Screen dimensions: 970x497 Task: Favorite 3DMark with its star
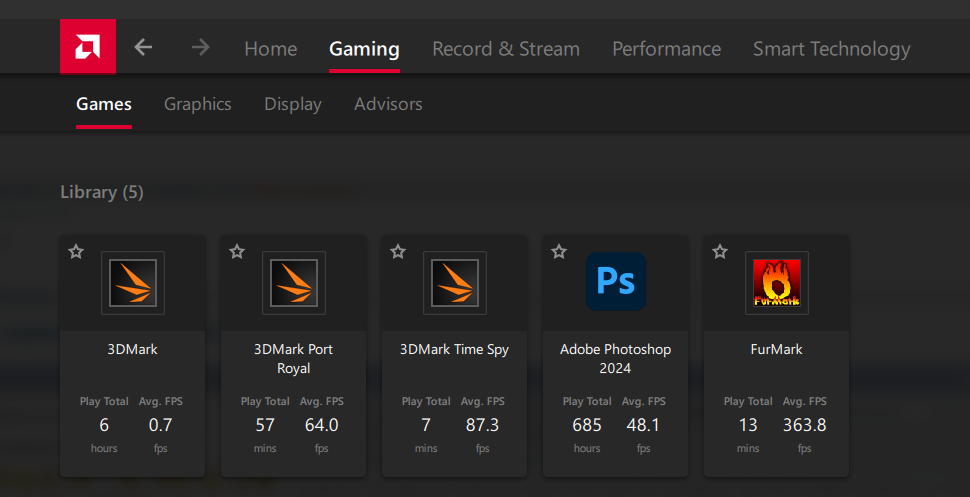76,251
